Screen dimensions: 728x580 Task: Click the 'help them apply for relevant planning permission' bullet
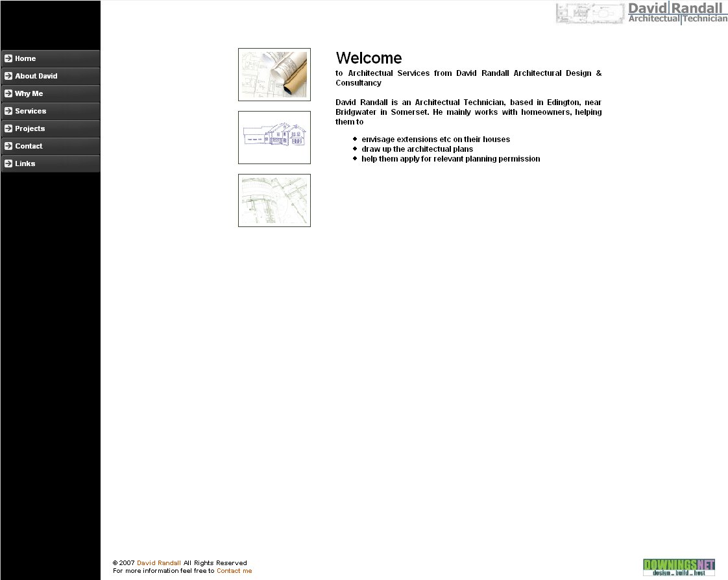point(450,159)
